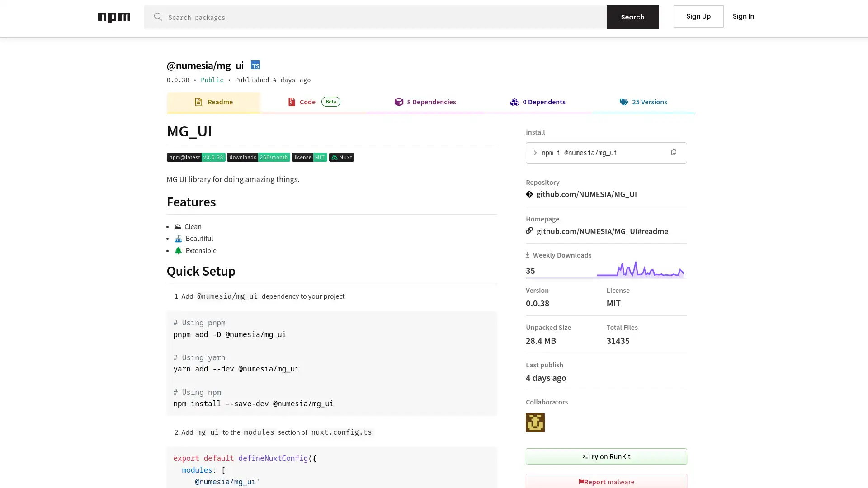
Task: Click the Sign Up button
Action: [698, 16]
